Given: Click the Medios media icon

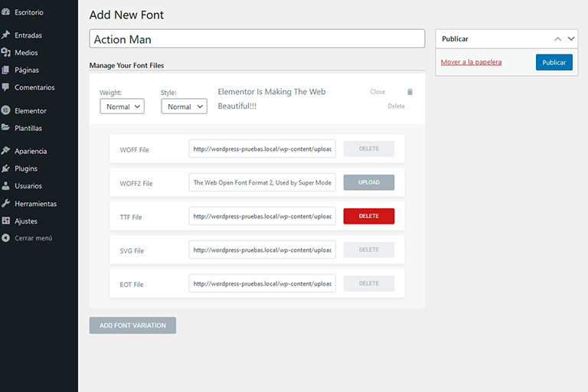Looking at the screenshot, I should pyautogui.click(x=5, y=53).
